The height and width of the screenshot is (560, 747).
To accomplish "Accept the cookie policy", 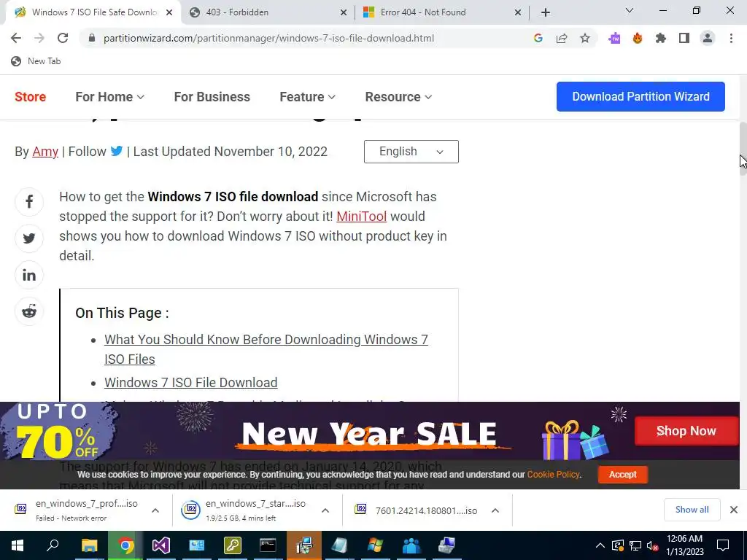I will 623,474.
